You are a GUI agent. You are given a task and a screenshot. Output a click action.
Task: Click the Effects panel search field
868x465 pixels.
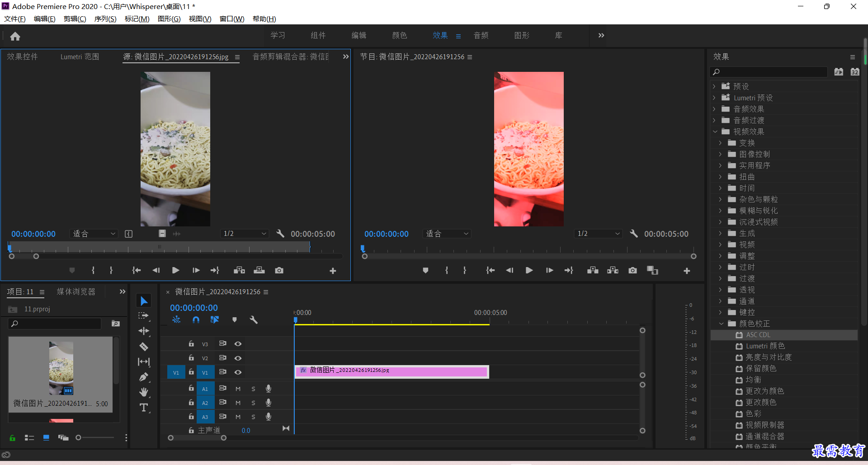pyautogui.click(x=769, y=71)
